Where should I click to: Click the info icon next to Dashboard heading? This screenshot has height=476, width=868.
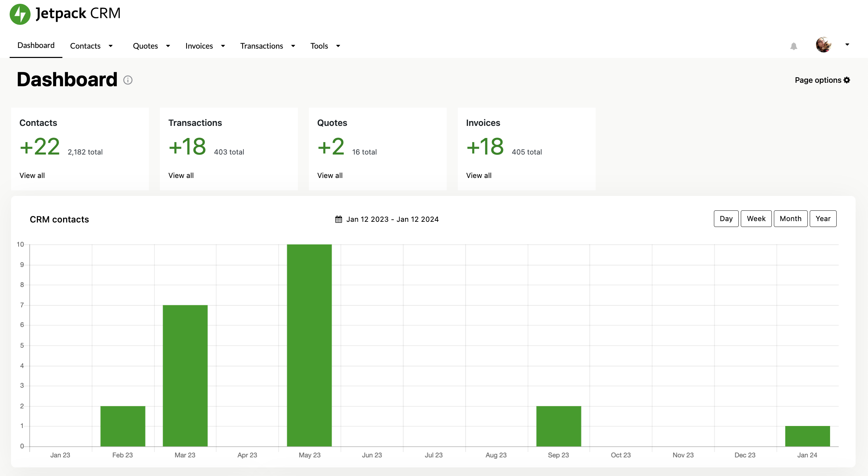128,80
